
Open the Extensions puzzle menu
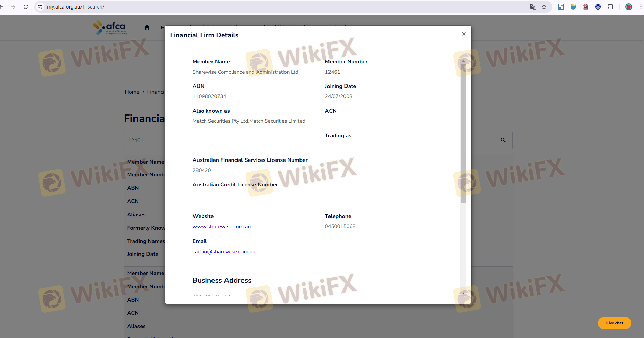pyautogui.click(x=611, y=7)
